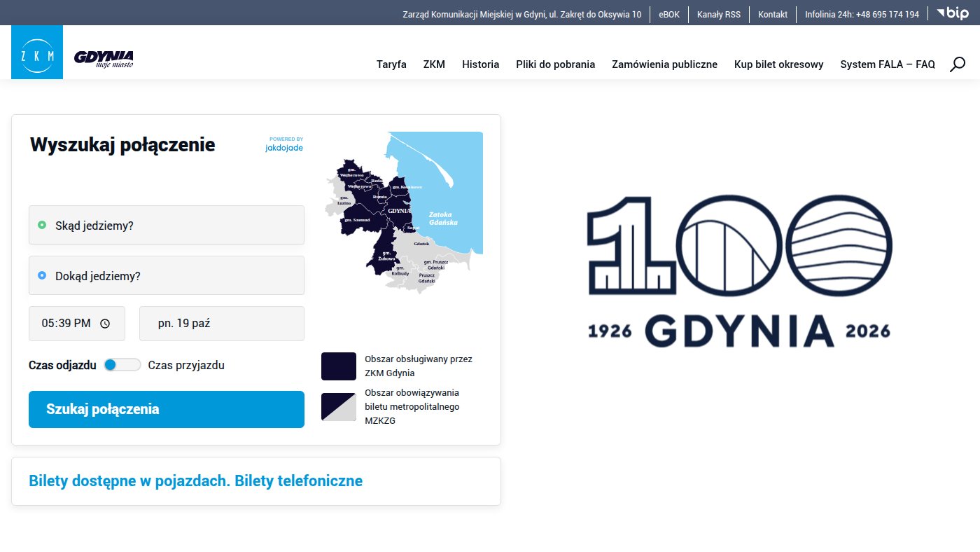Click the Gdynia service area map
This screenshot has height=552, width=980.
[x=403, y=212]
